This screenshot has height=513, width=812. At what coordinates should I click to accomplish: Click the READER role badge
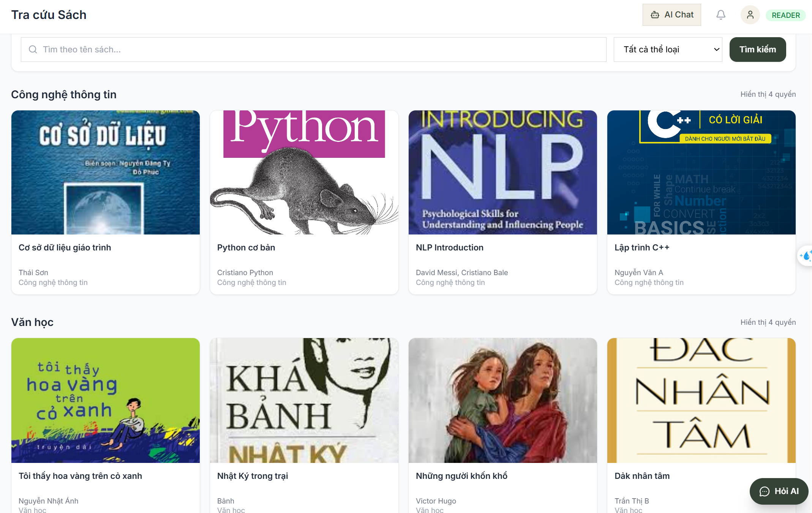[x=785, y=15]
